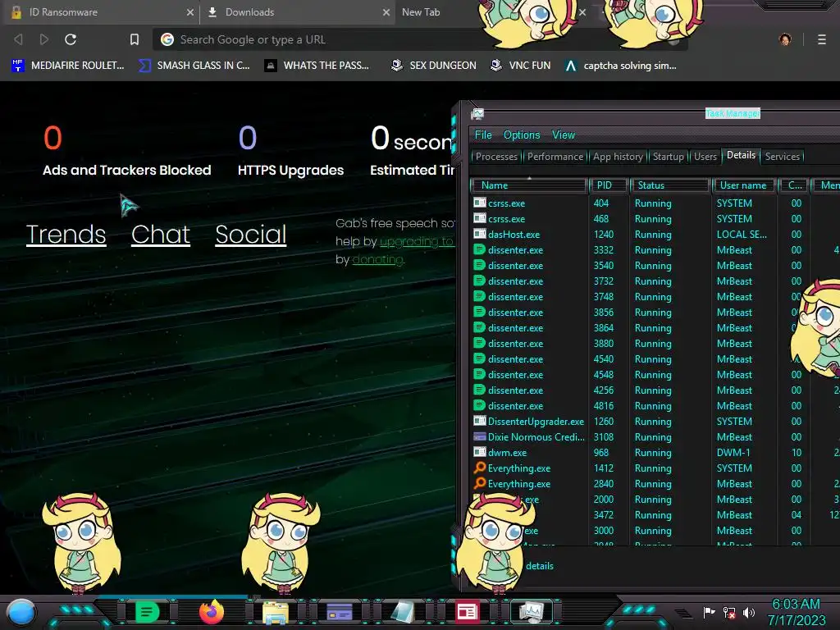Switch to the Startup tab
Image resolution: width=840 pixels, height=630 pixels.
(668, 157)
